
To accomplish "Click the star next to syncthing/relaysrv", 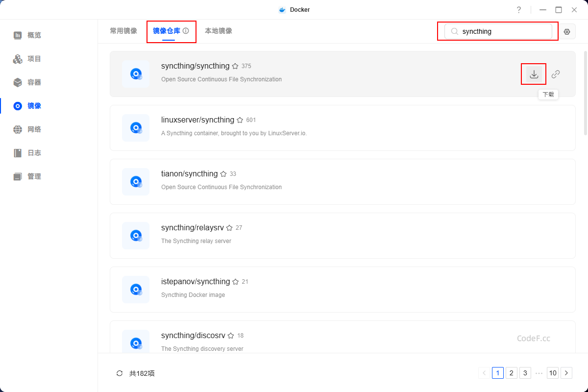I will pos(229,228).
